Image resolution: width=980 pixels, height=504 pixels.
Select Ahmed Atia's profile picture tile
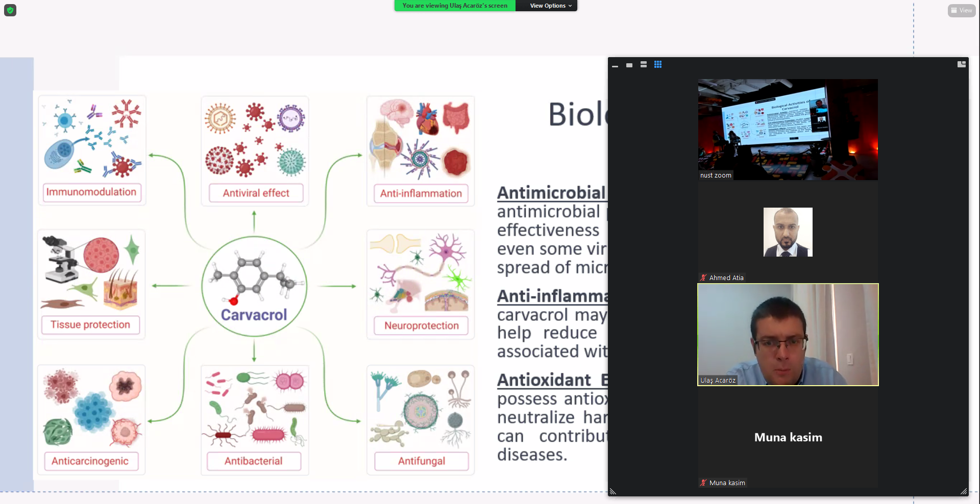788,232
